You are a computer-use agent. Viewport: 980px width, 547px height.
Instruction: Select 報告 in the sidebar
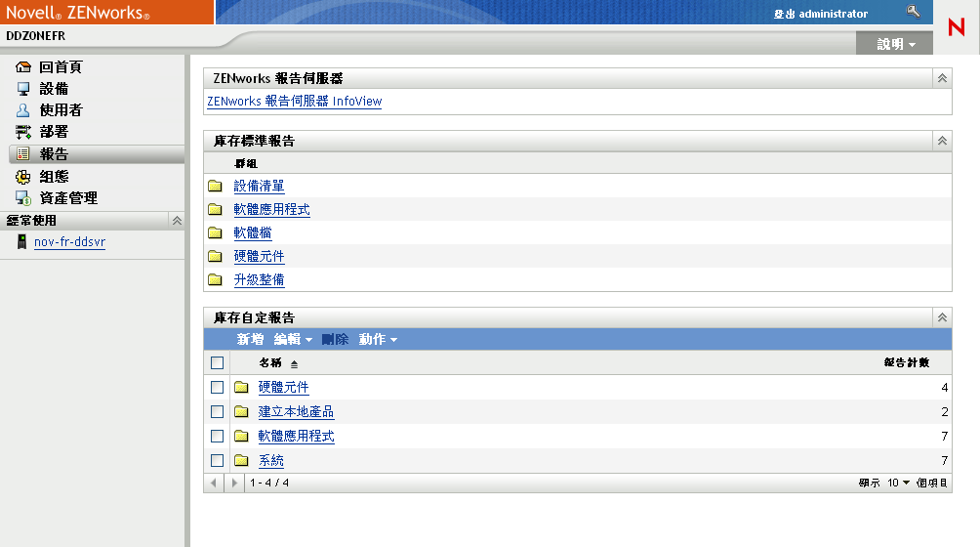pyautogui.click(x=54, y=153)
